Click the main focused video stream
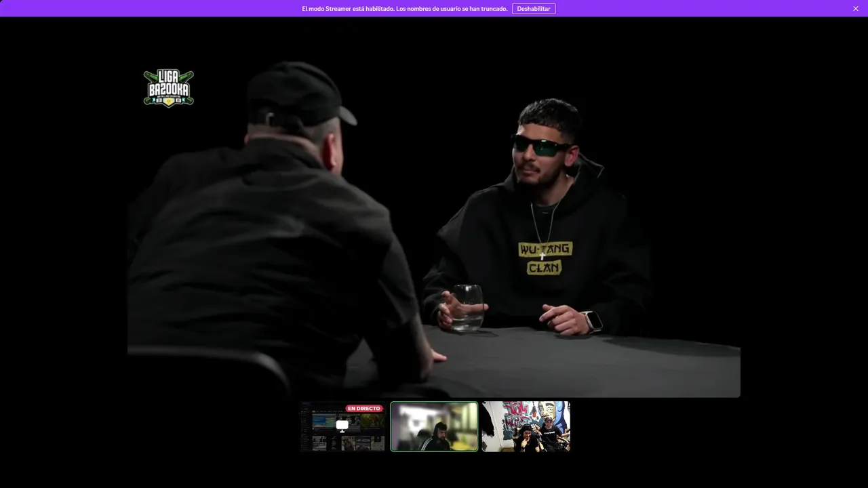The height and width of the screenshot is (488, 868). (x=434, y=224)
